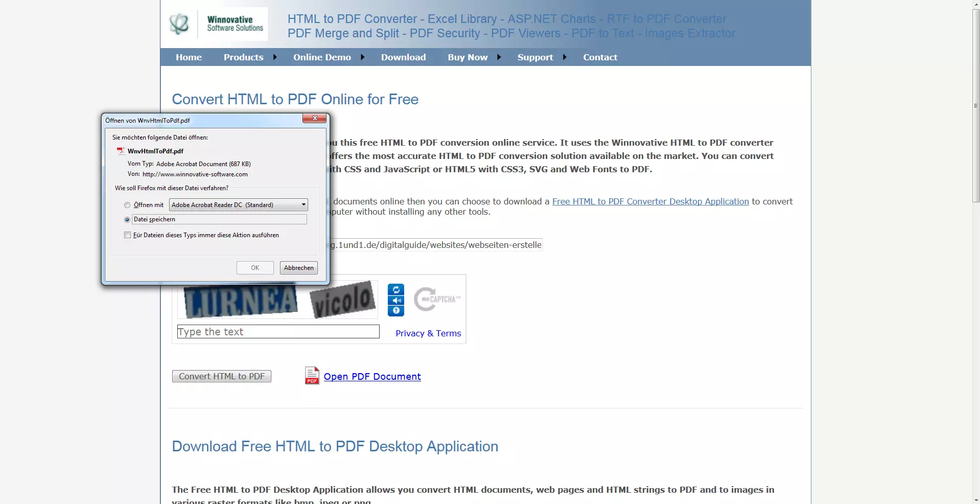
Task: Click Convert HTML to PDF button
Action: point(222,376)
